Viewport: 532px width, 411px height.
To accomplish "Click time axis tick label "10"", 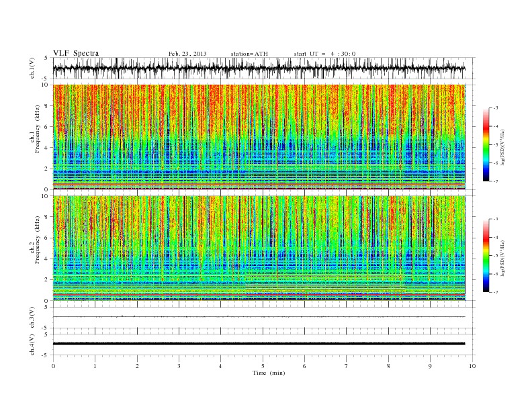I will 472,366.
